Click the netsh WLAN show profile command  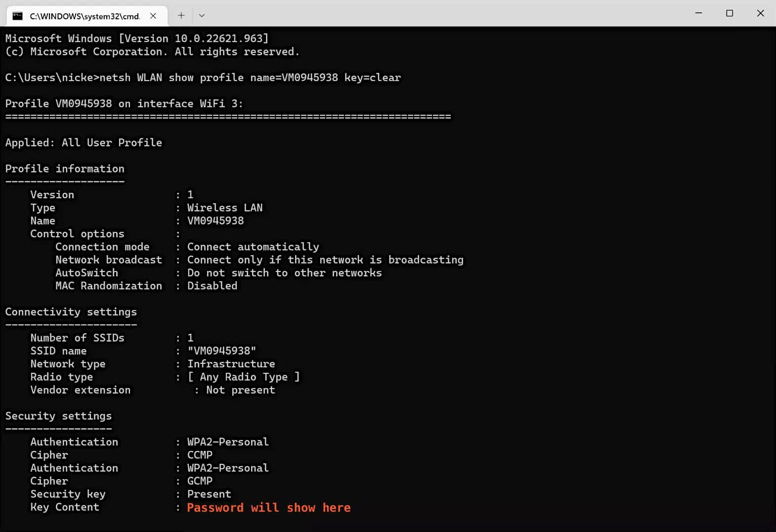(250, 78)
